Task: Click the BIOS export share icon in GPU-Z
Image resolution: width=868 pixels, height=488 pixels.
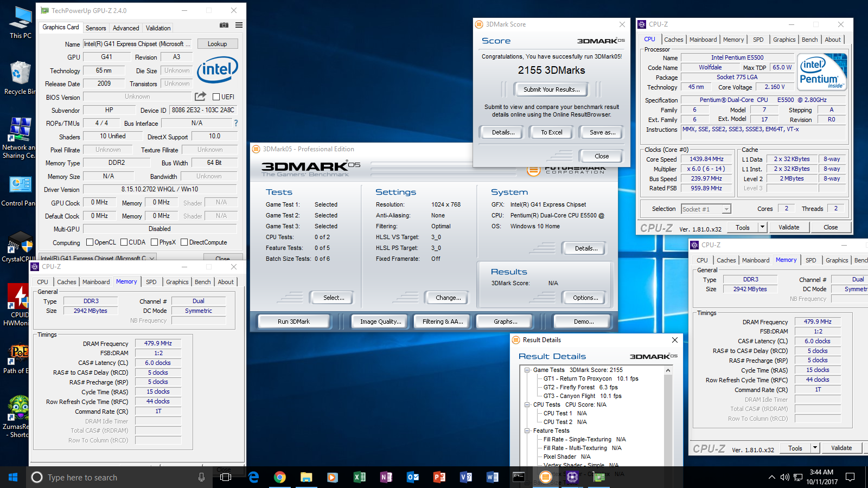Action: [x=201, y=96]
